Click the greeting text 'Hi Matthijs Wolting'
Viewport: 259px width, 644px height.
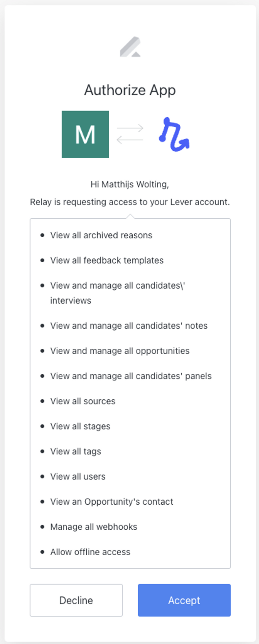129,184
